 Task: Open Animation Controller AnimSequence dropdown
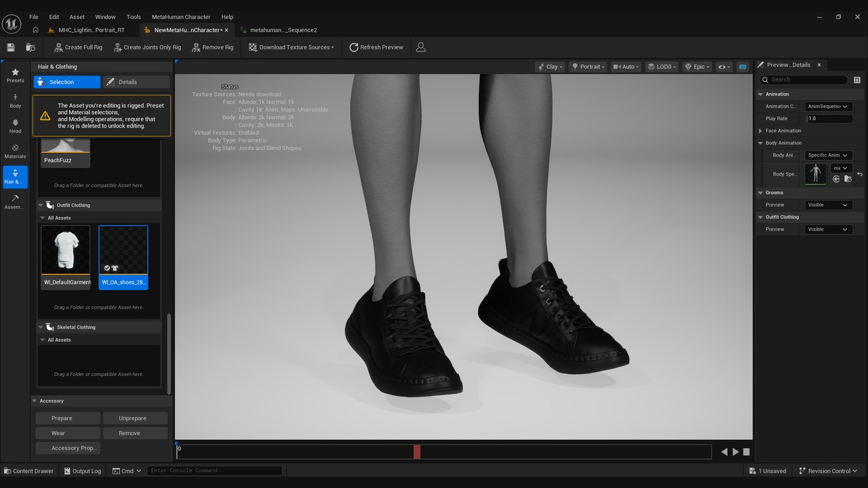(x=828, y=106)
